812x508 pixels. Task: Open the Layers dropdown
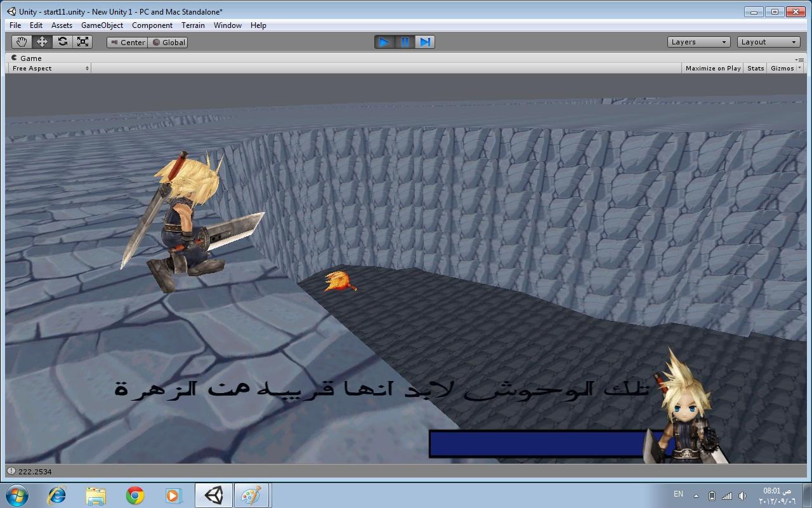(x=698, y=42)
